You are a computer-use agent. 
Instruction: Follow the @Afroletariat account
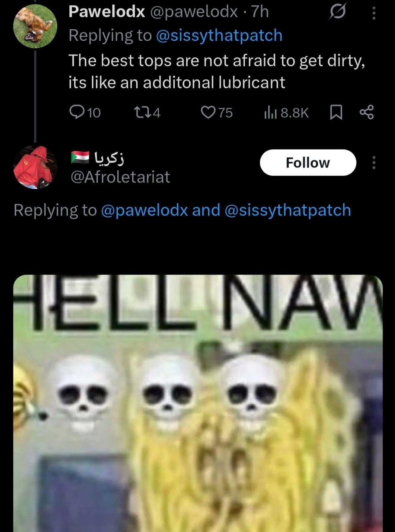(308, 162)
